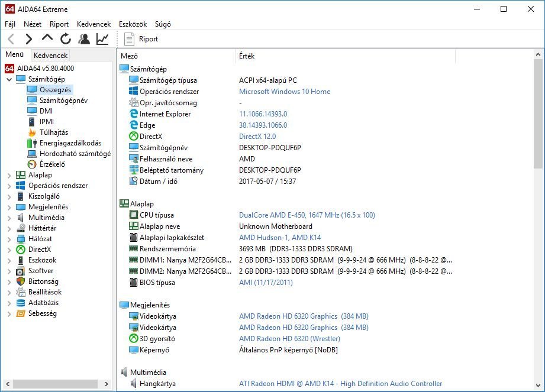Refresh the view with the circular arrow icon
This screenshot has height=392, width=545.
click(x=66, y=39)
